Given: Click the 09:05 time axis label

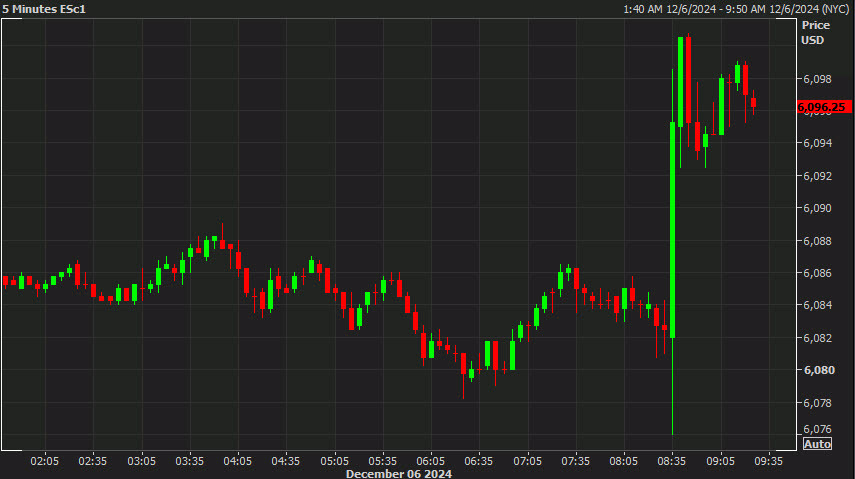Looking at the screenshot, I should pyautogui.click(x=720, y=461).
